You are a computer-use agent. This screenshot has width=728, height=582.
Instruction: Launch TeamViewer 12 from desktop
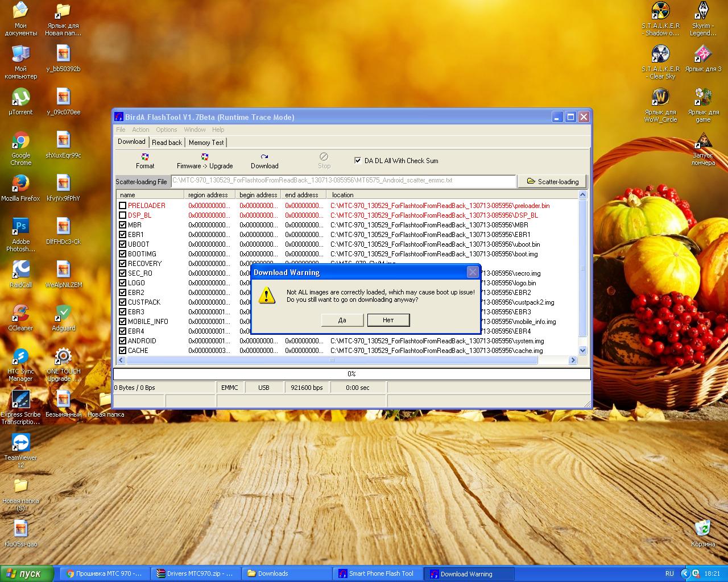click(20, 443)
